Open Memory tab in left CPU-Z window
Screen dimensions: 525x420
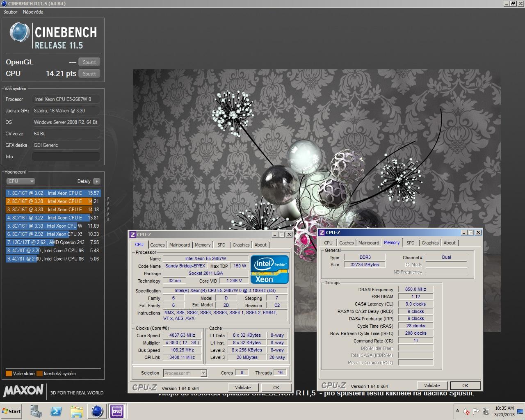pyautogui.click(x=203, y=245)
